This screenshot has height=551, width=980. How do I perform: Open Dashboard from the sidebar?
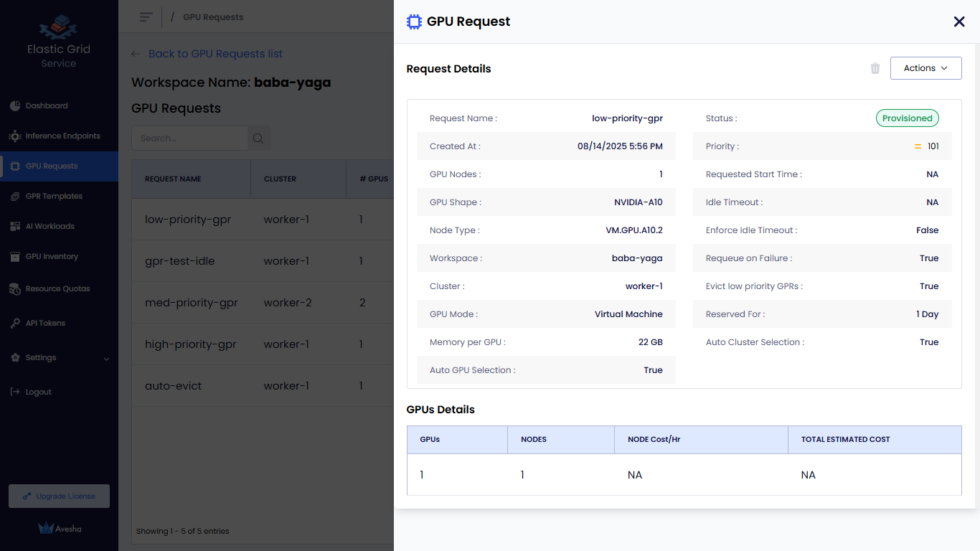[47, 105]
